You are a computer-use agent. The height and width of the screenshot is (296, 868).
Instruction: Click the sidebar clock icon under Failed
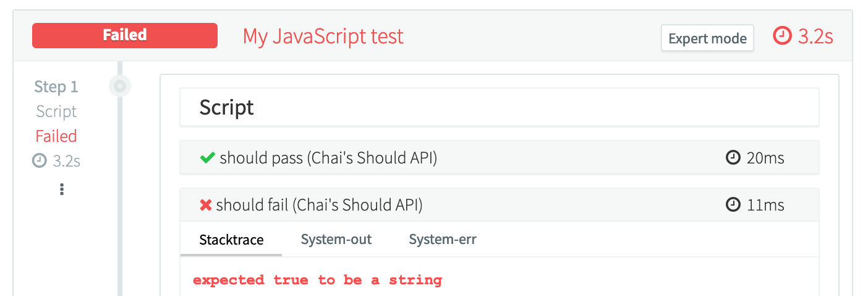(40, 161)
